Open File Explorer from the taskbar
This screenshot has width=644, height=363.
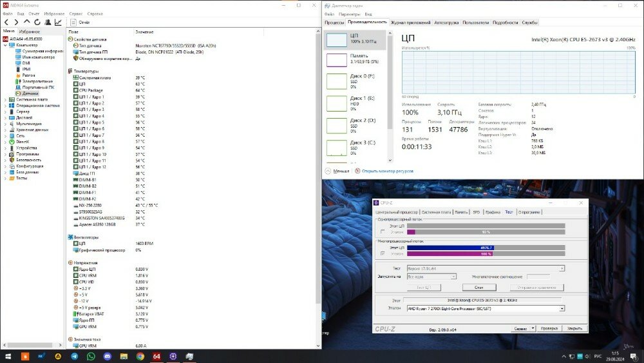[x=124, y=356]
